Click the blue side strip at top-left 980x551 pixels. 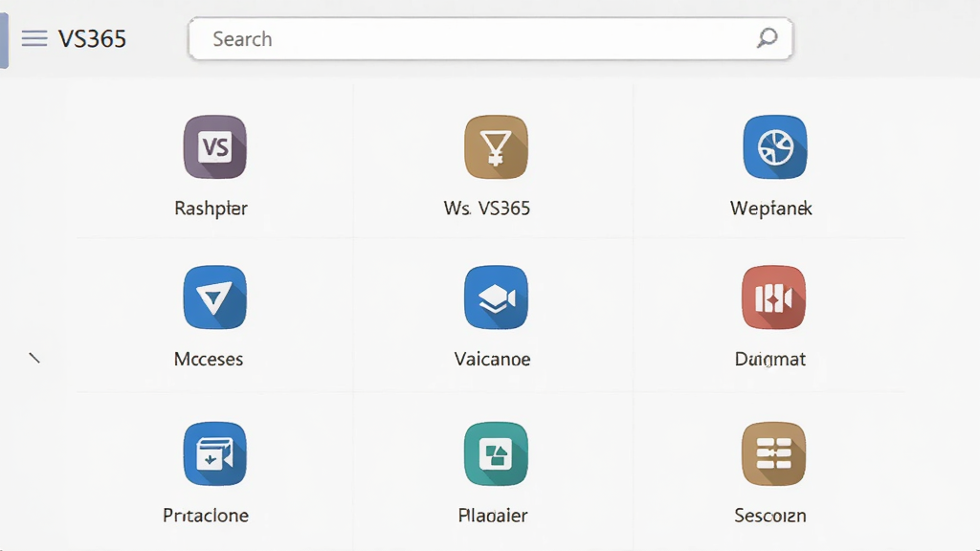click(4, 40)
